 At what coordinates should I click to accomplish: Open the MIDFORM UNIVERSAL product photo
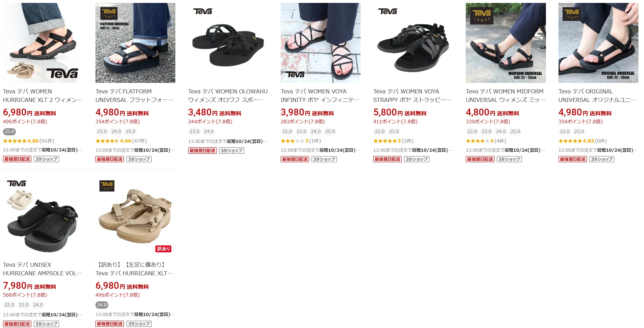pyautogui.click(x=506, y=43)
